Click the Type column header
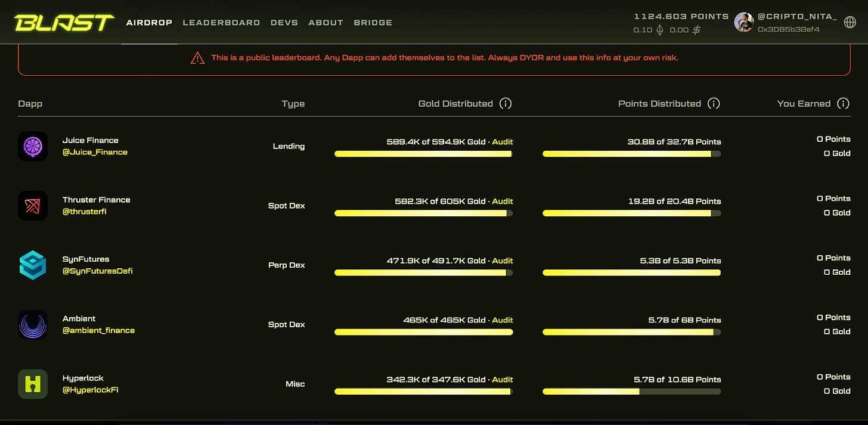 pyautogui.click(x=293, y=104)
